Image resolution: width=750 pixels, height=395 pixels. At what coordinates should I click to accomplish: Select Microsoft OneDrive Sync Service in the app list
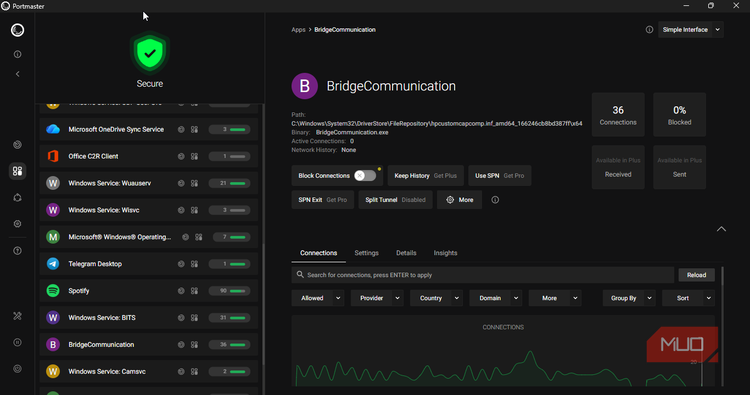[149, 130]
